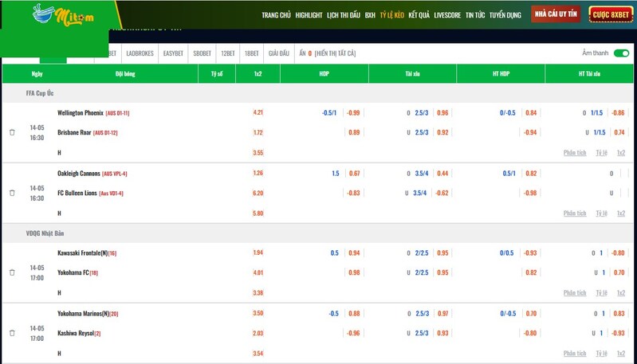
Task: Click team name Wellington Phoenix
Action: [x=81, y=113]
